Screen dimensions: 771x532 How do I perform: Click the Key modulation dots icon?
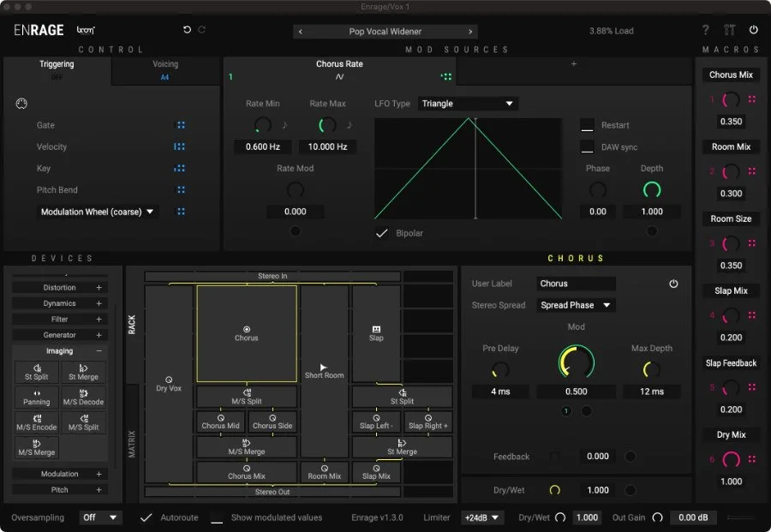[x=180, y=168]
